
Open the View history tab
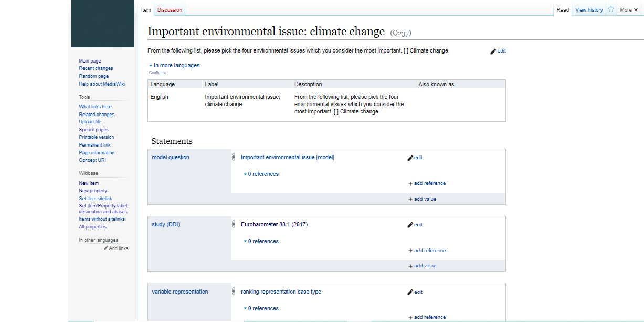point(589,10)
